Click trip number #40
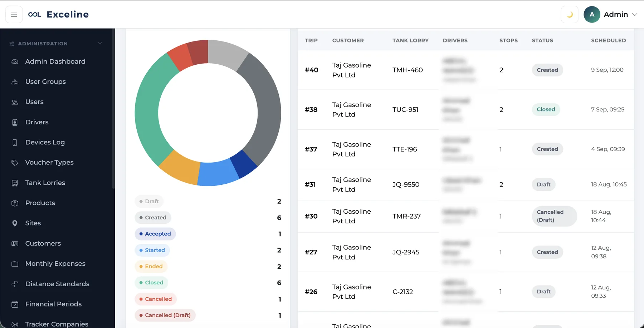Screen dimensions: 644x328 (x=311, y=70)
